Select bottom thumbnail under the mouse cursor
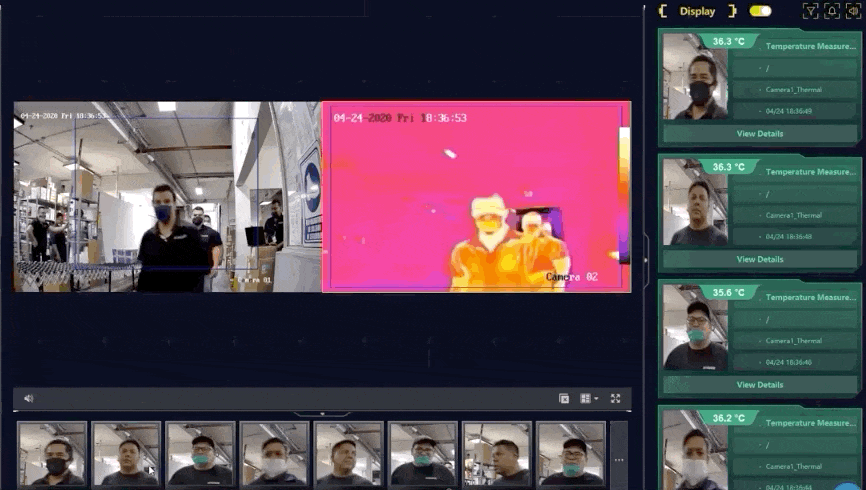 pos(126,454)
